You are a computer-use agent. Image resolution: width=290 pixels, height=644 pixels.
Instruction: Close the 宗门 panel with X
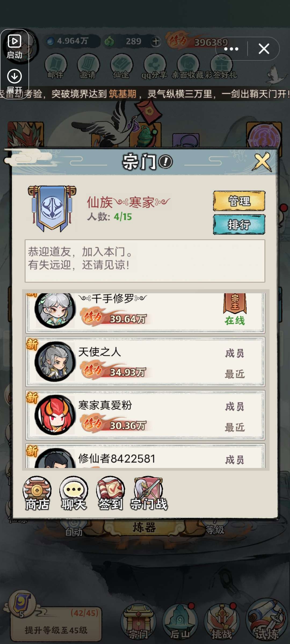click(x=262, y=162)
